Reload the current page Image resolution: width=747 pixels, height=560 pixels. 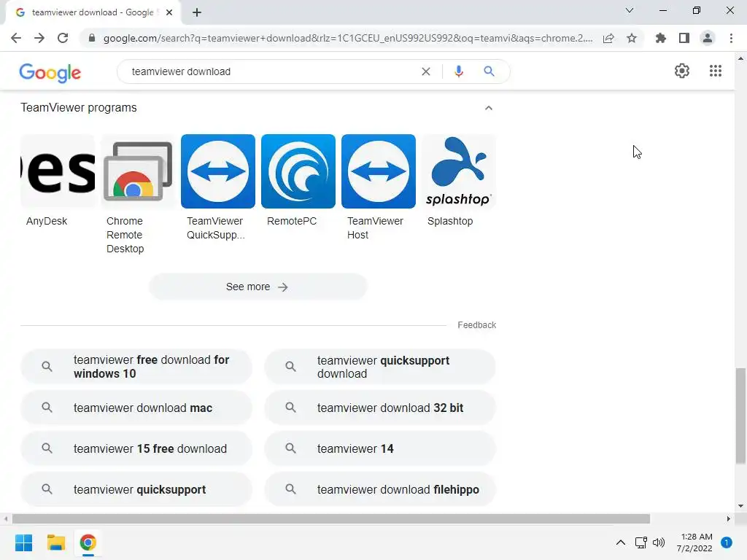point(63,38)
